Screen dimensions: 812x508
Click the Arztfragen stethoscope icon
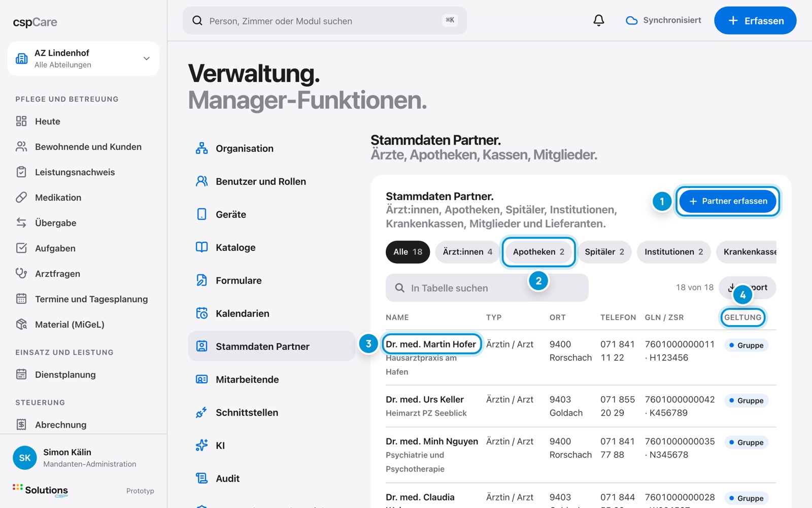click(x=21, y=273)
